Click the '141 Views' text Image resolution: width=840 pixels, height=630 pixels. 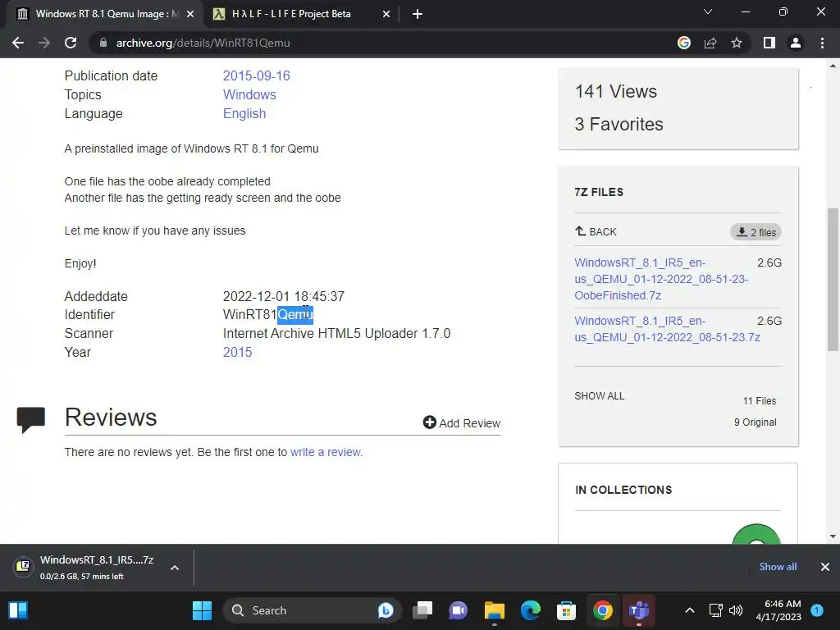[615, 91]
